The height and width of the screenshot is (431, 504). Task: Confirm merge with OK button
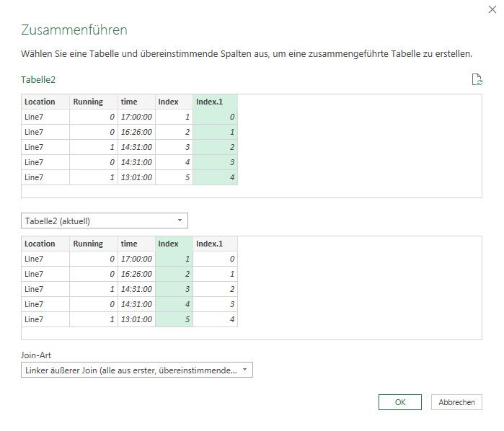(400, 402)
